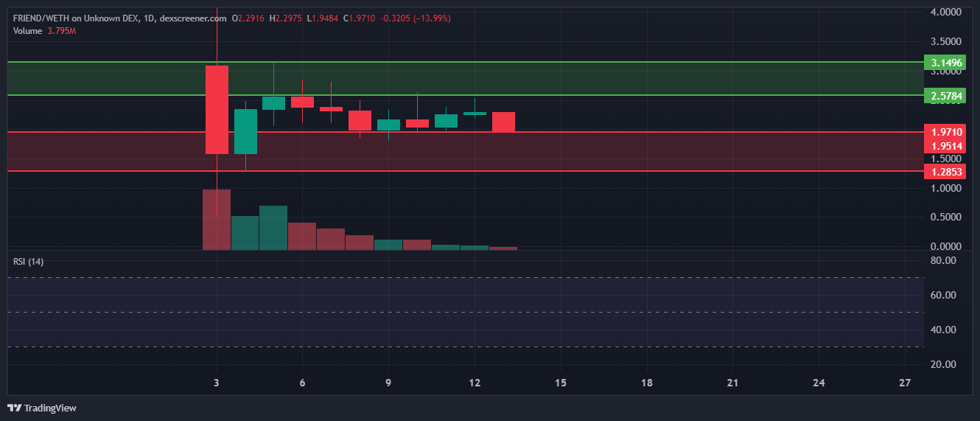Click the Volume 3.795M indicator label

[44, 31]
